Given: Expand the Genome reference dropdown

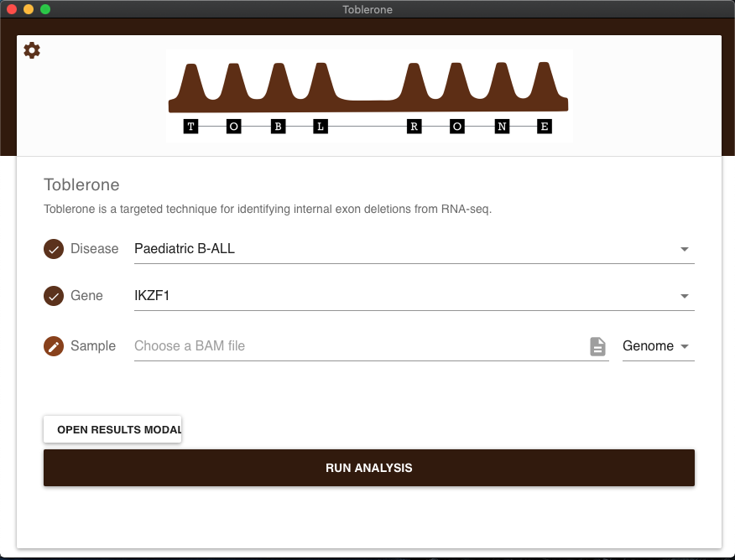Looking at the screenshot, I should [658, 346].
